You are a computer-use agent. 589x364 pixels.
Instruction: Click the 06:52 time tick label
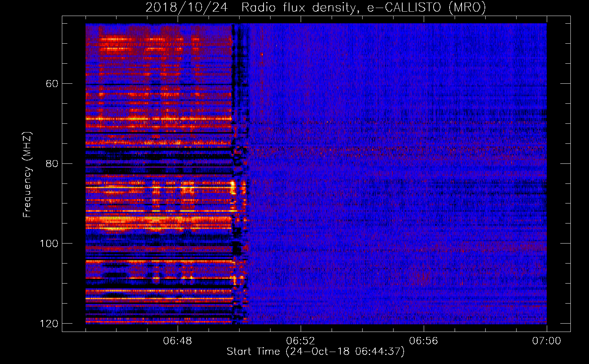click(x=301, y=341)
